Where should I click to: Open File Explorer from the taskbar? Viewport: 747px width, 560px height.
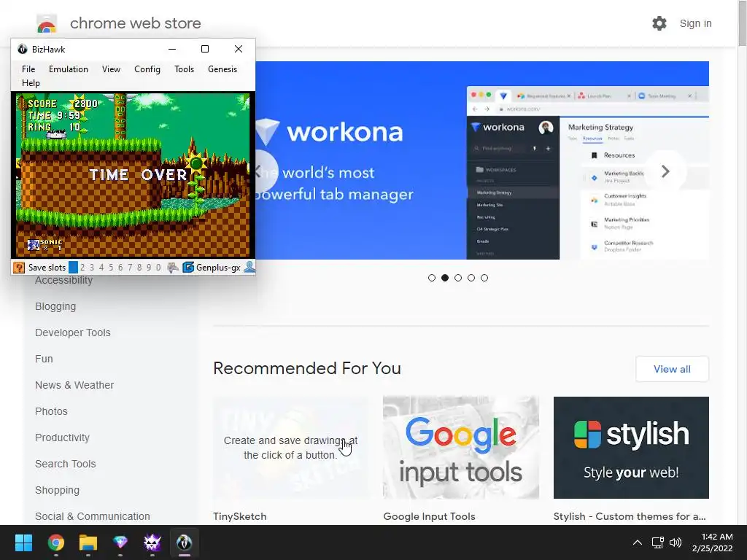click(x=88, y=542)
